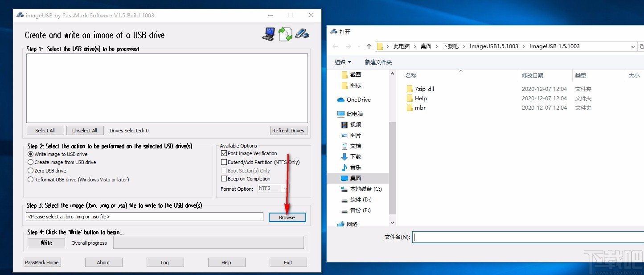Open the mbr folder

click(x=419, y=107)
